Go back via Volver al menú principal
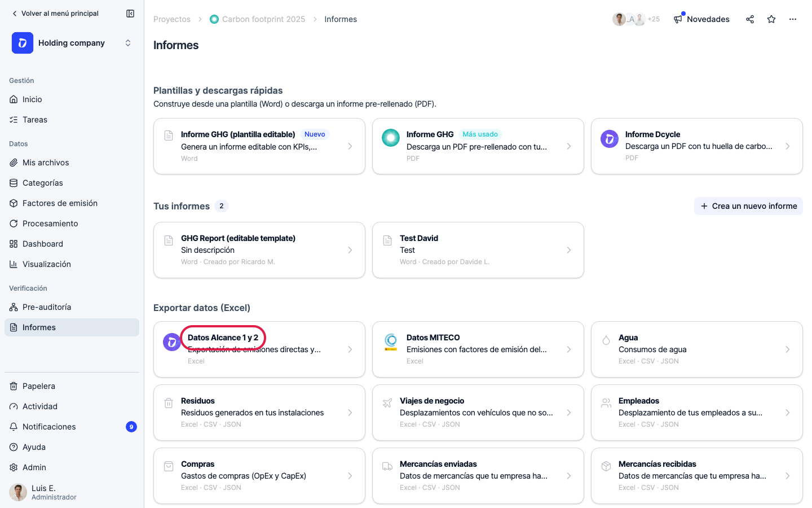 tap(55, 14)
